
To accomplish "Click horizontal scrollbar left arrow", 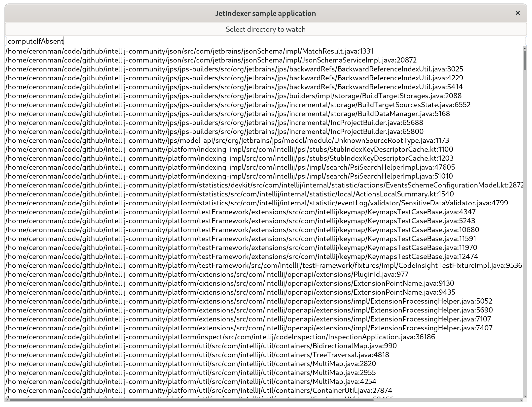I will coord(7,400).
